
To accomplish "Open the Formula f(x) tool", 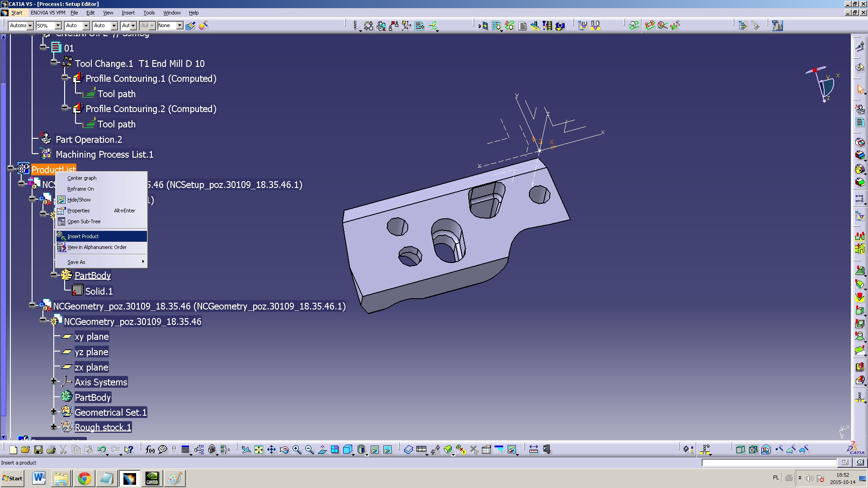I will (x=150, y=450).
